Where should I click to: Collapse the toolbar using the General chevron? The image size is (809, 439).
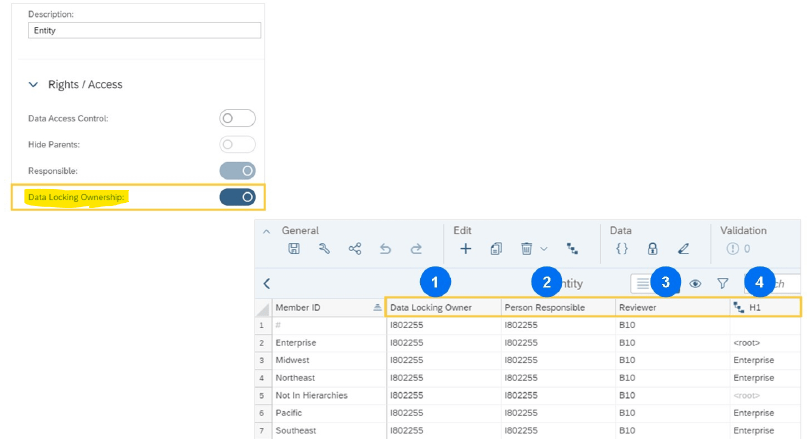[x=267, y=231]
